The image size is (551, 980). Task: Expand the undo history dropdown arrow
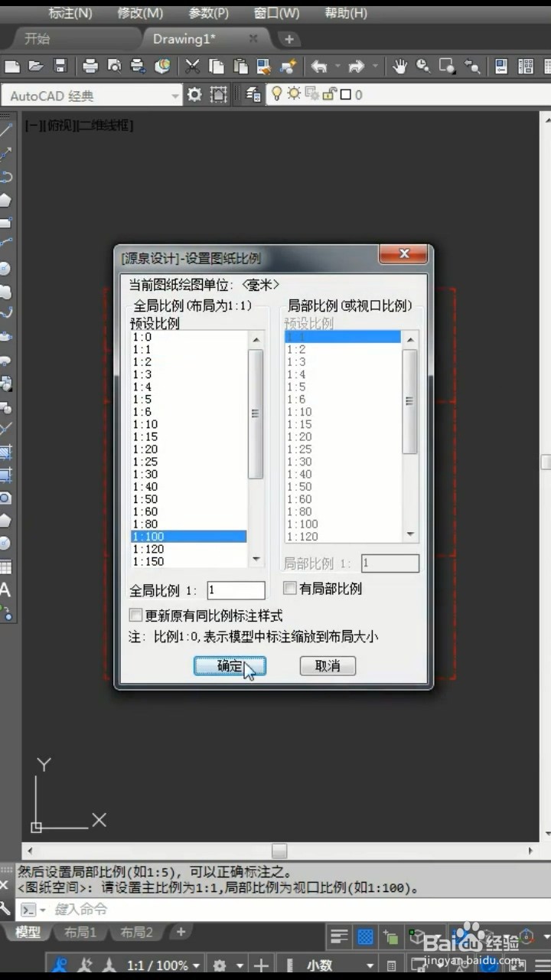click(x=337, y=67)
